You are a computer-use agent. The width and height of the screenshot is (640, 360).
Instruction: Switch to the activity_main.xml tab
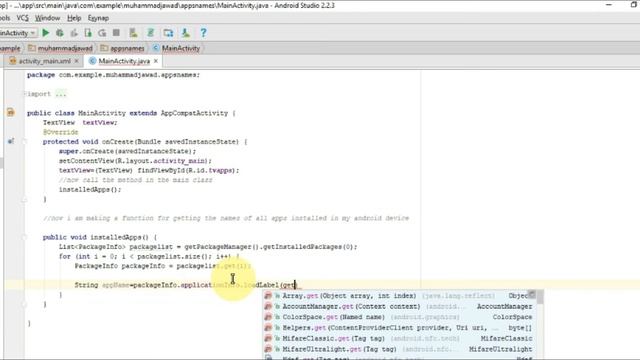(44, 61)
